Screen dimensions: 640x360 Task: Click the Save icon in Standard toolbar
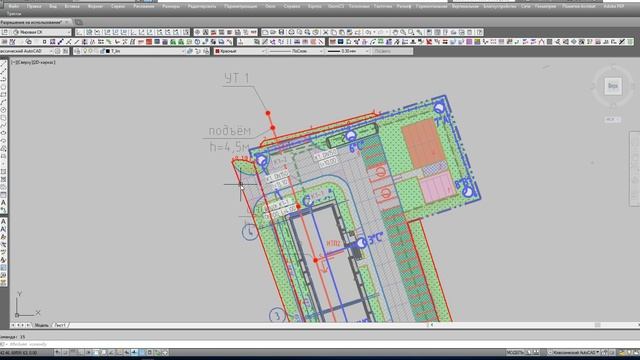pyautogui.click(x=281, y=32)
